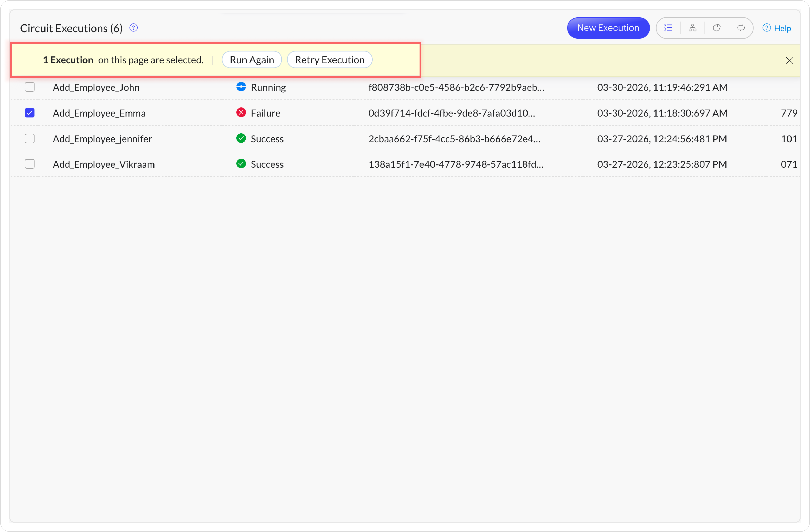Click the blue Running status icon
Screen dimensions: 810x532
coord(241,87)
